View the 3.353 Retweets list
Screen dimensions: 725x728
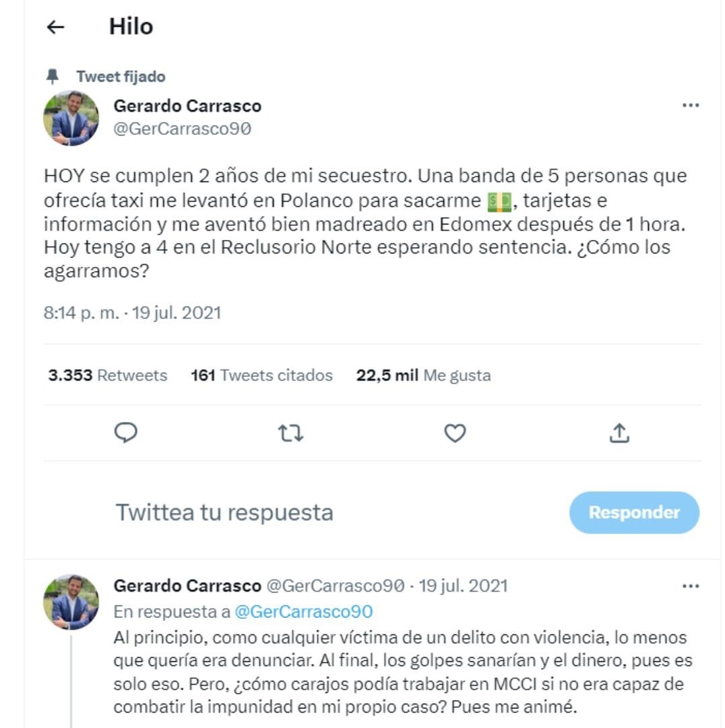[108, 375]
